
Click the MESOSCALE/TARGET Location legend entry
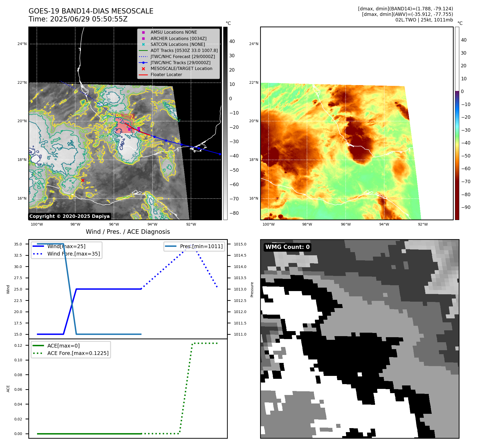[x=181, y=68]
